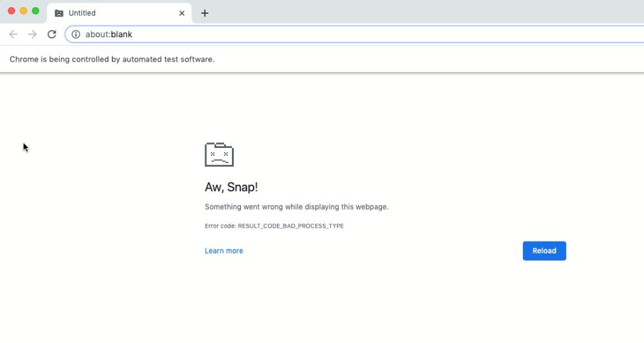Click the yellow minimize window button

click(x=24, y=11)
